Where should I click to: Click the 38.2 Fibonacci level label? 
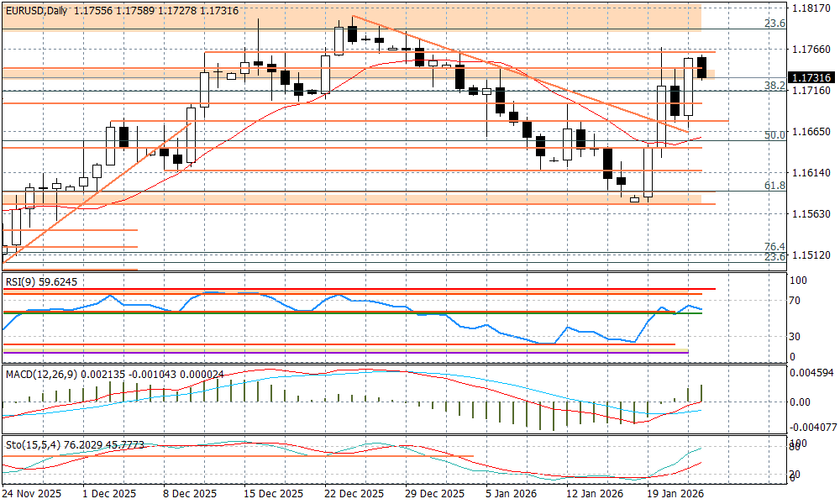pyautogui.click(x=774, y=86)
